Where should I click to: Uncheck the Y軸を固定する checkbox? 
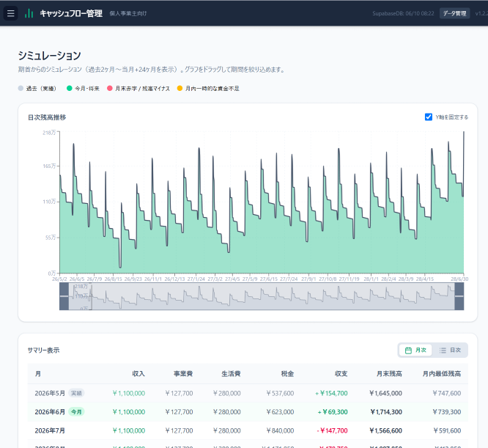tap(428, 117)
